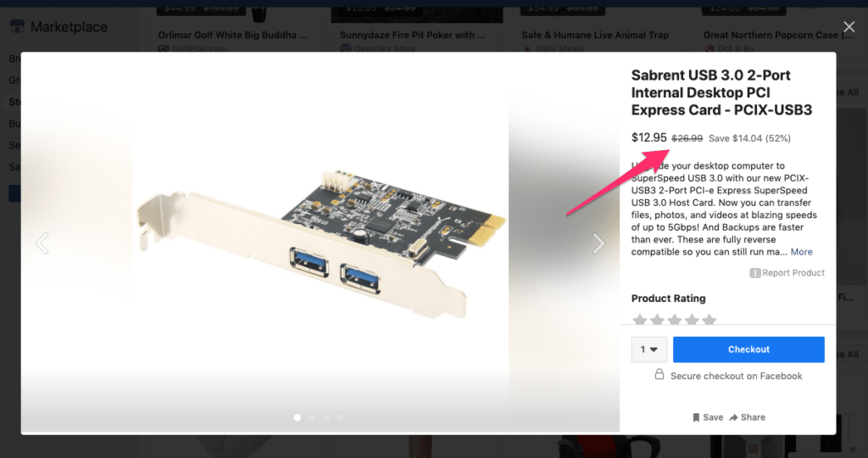
Task: Go to the previous product image
Action: click(x=42, y=244)
